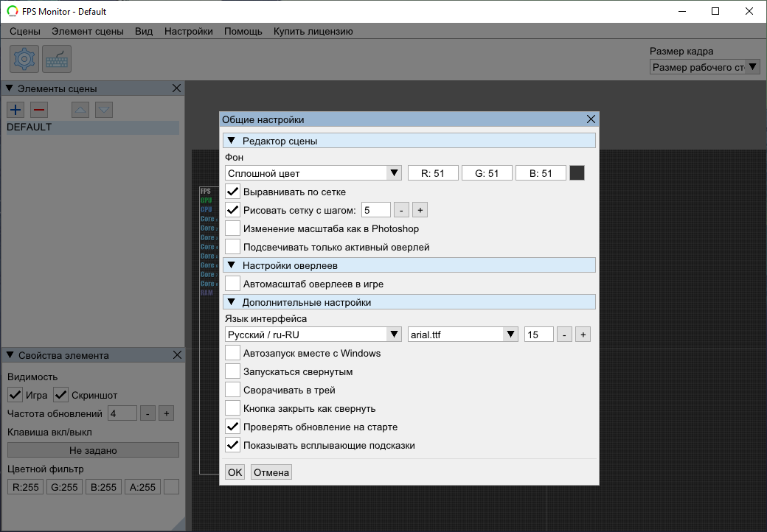This screenshot has width=767, height=532.
Task: Click the R:255 color filter field
Action: [x=25, y=487]
